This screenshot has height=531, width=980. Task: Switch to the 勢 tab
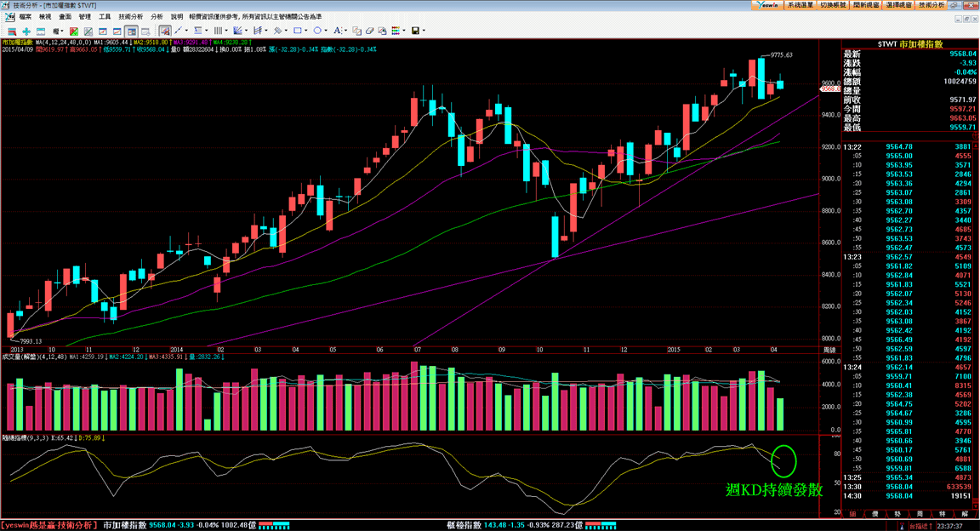(897, 513)
